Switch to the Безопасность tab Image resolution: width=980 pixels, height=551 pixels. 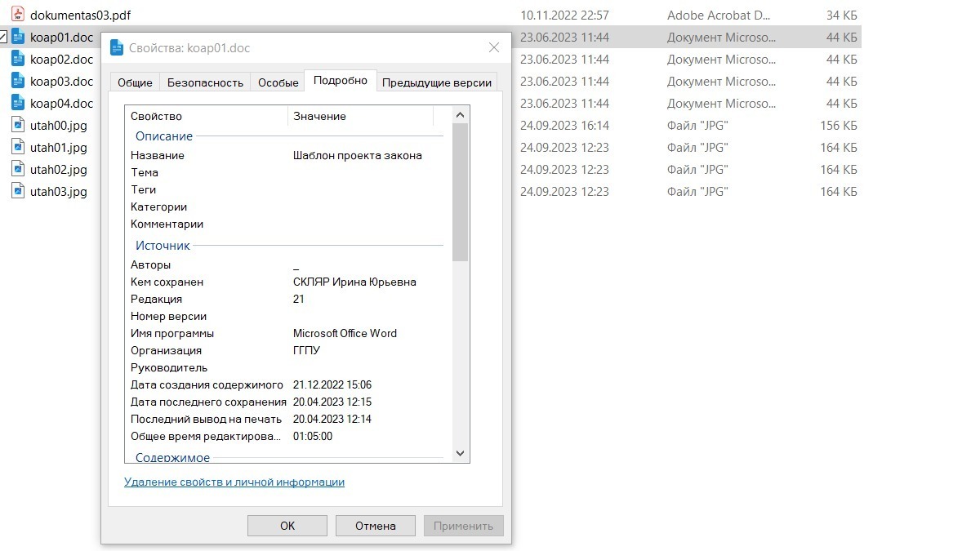(206, 82)
